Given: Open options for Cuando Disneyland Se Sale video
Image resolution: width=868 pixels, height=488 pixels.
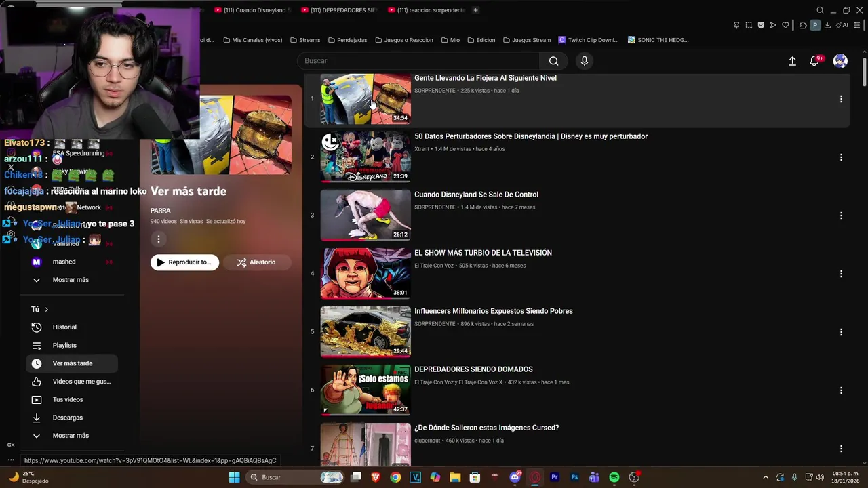Looking at the screenshot, I should click(841, 216).
